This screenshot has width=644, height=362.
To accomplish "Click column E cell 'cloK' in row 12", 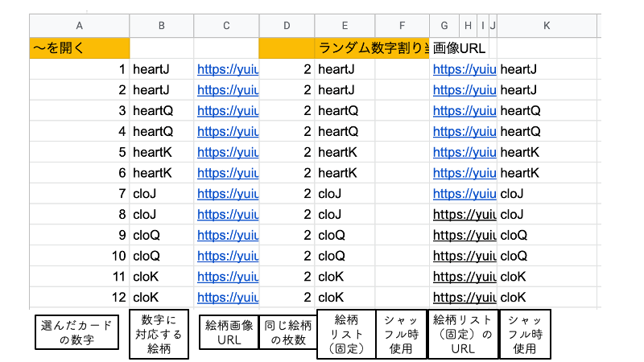I will coord(345,298).
